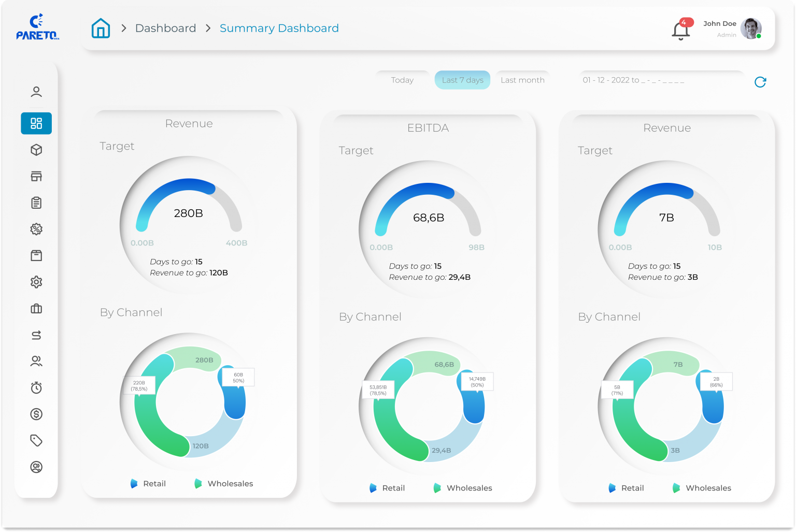Click the 120B donut segment label
This screenshot has height=532, width=796.
click(201, 446)
